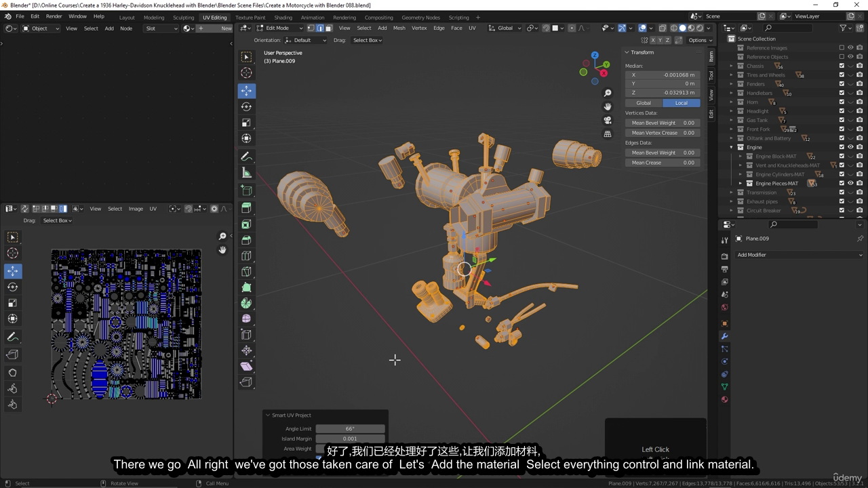Uncheck the Transmission collection checkbox

[842, 192]
